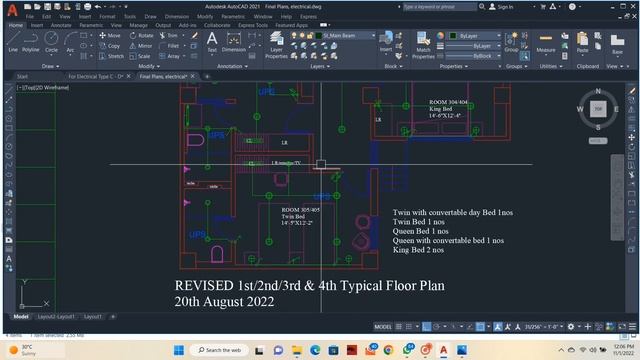Toggle snap mode in status bar
This screenshot has height=360, width=640.
tap(409, 327)
